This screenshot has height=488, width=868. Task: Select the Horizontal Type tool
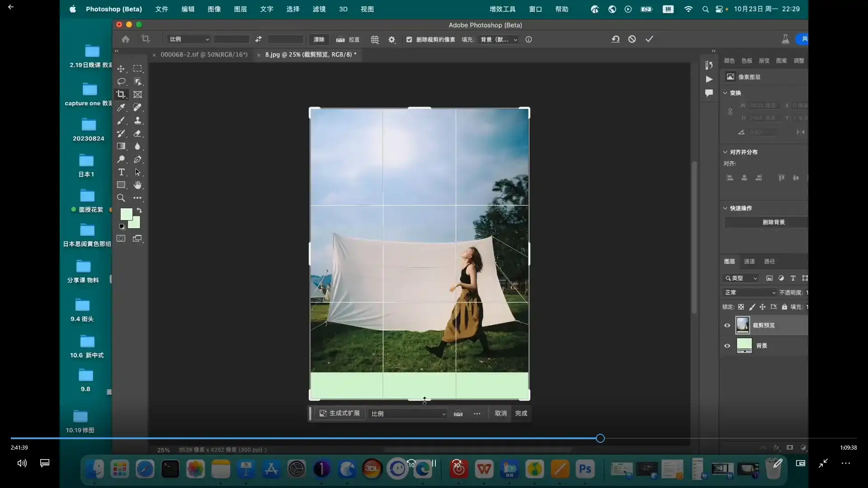(x=121, y=172)
